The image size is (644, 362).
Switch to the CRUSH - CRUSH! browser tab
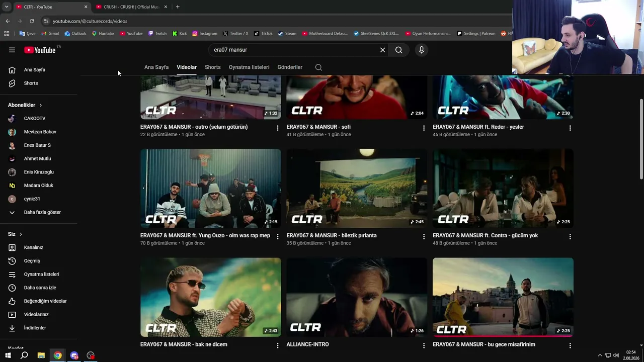pyautogui.click(x=131, y=7)
